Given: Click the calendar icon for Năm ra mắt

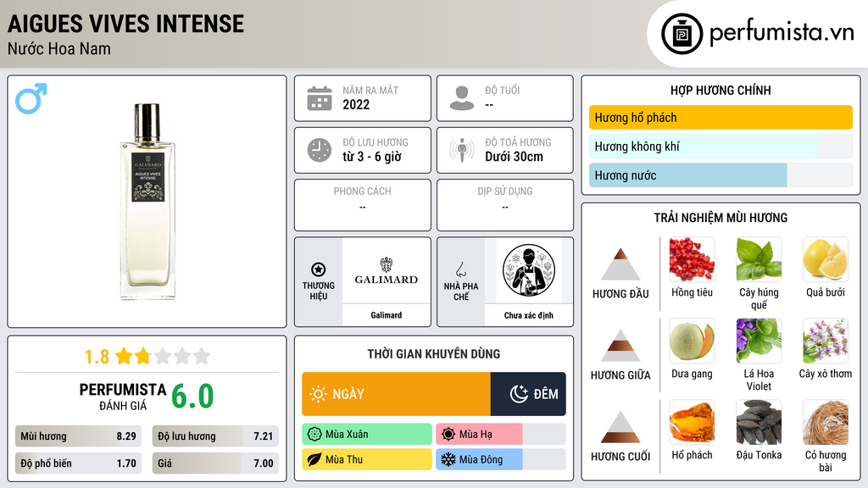Looking at the screenshot, I should (x=320, y=98).
